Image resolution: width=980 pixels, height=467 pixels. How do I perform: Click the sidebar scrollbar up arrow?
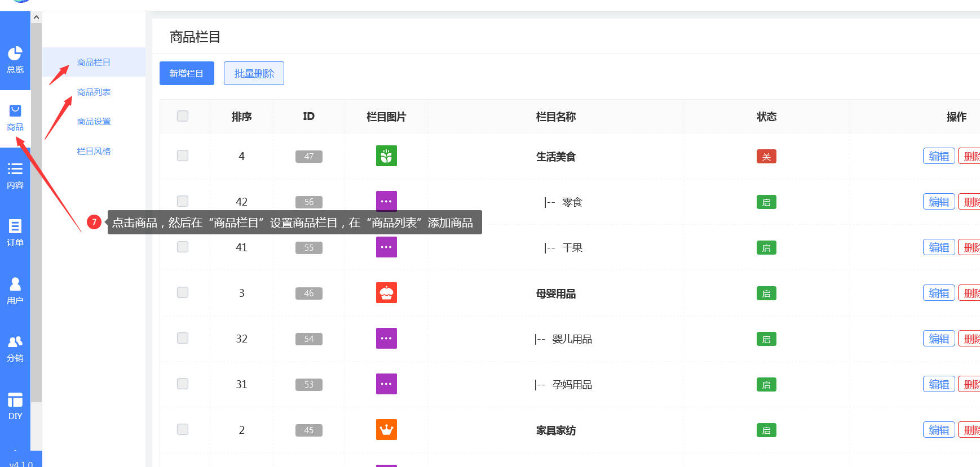[36, 17]
